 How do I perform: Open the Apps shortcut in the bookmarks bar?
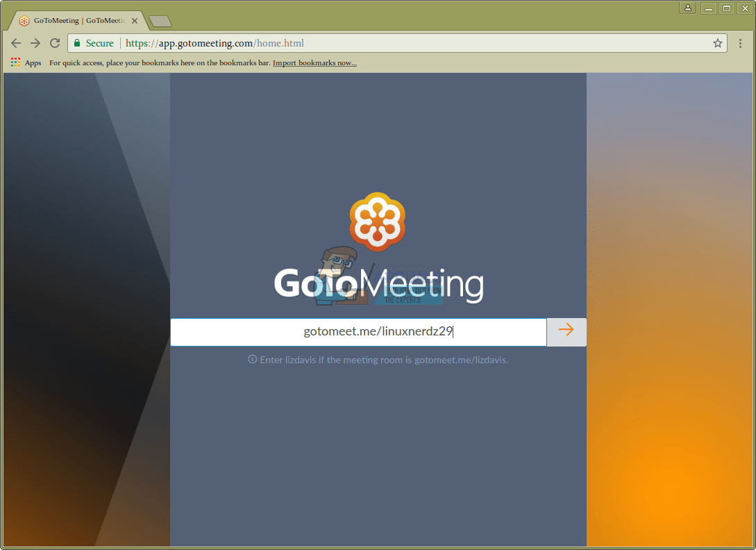(26, 62)
